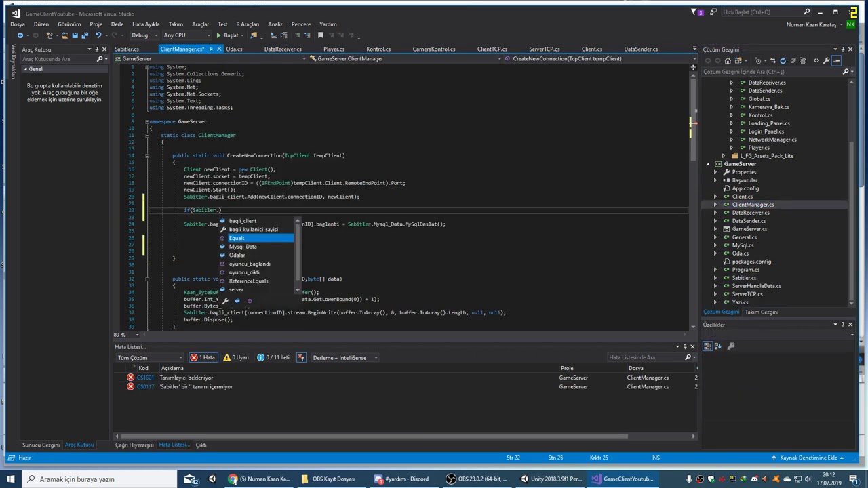Open the Araçlar menu

(x=200, y=24)
